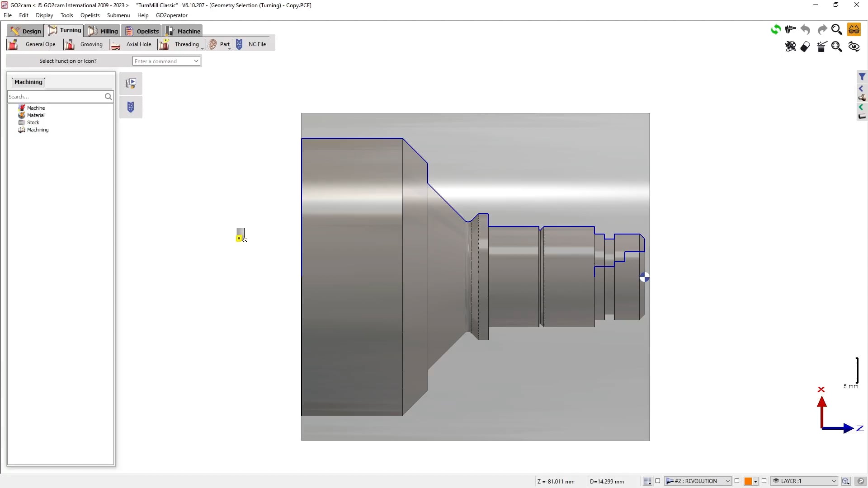Click the Undo arrow icon

805,29
